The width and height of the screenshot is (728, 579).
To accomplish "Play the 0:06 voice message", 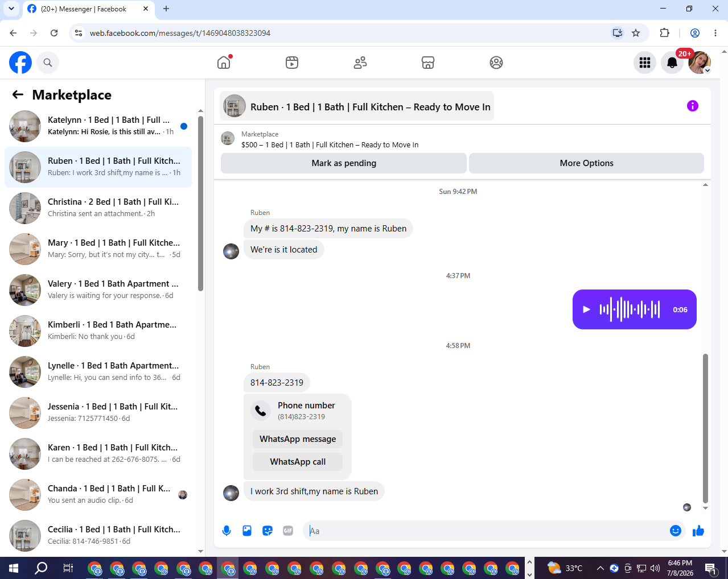I will 586,309.
